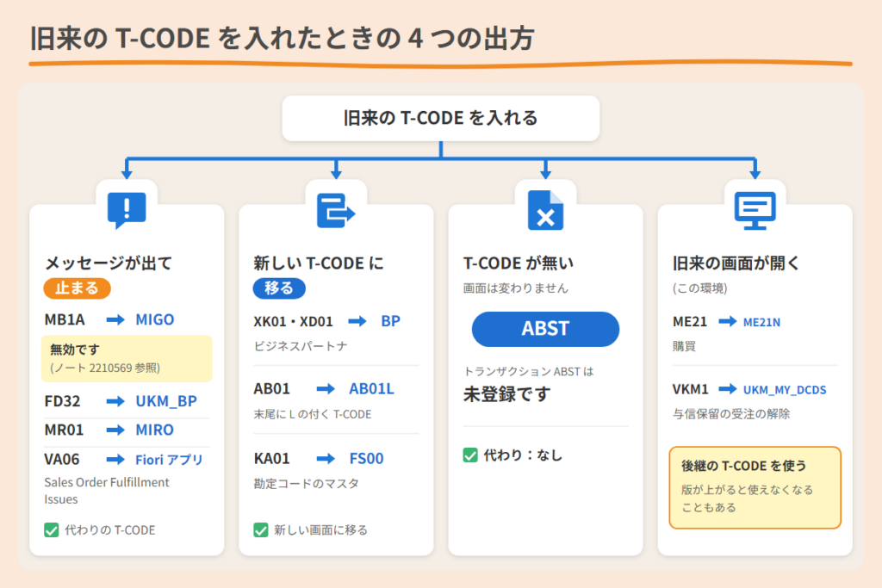882x588 pixels.
Task: Click the arrow between MB1A and MIGO
Action: click(116, 320)
